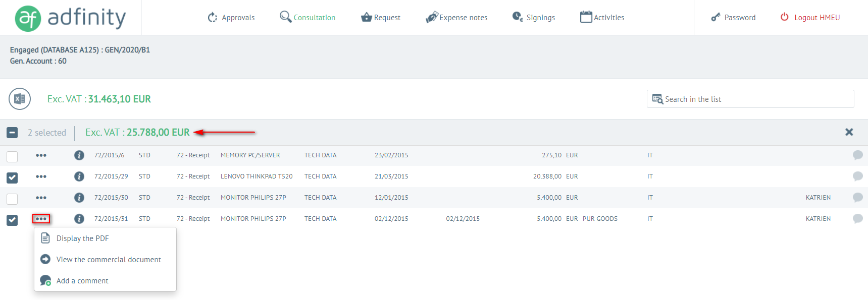This screenshot has width=868, height=300.
Task: Click info icon for receipt 72/2015/30
Action: click(x=79, y=198)
